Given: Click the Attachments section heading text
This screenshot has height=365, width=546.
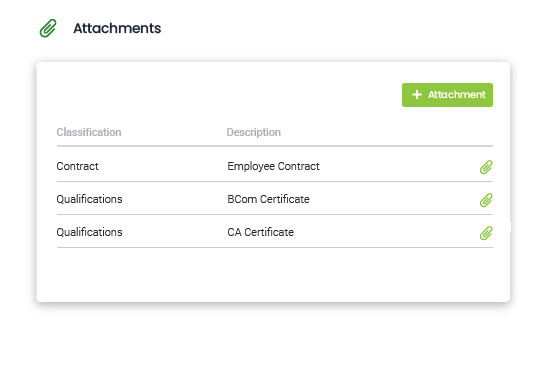Looking at the screenshot, I should 117,28.
